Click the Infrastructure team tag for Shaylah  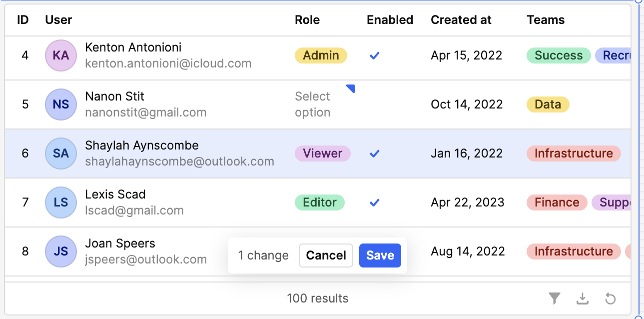574,153
